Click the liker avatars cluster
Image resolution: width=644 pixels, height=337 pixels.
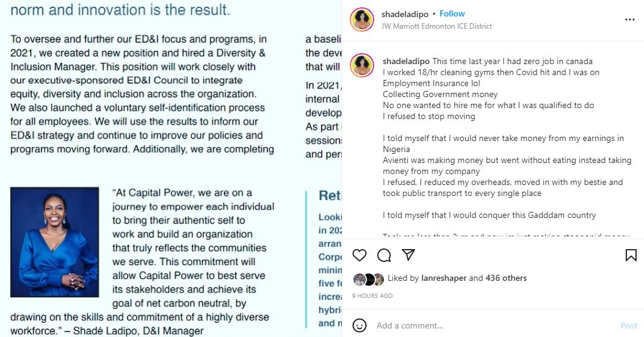pos(369,279)
